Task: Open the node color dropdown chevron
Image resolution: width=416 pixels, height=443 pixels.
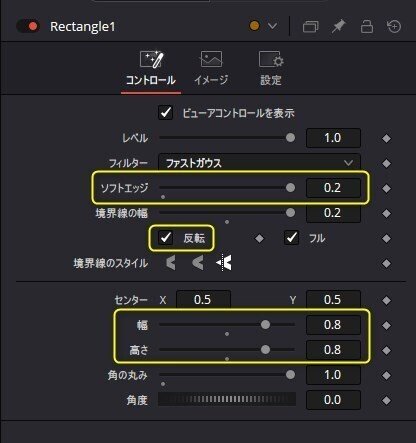Action: pyautogui.click(x=272, y=26)
